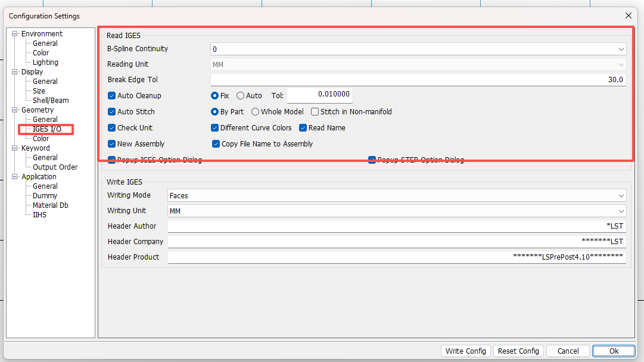The height and width of the screenshot is (362, 644).
Task: Uncheck the Check Unit option
Action: [112, 127]
